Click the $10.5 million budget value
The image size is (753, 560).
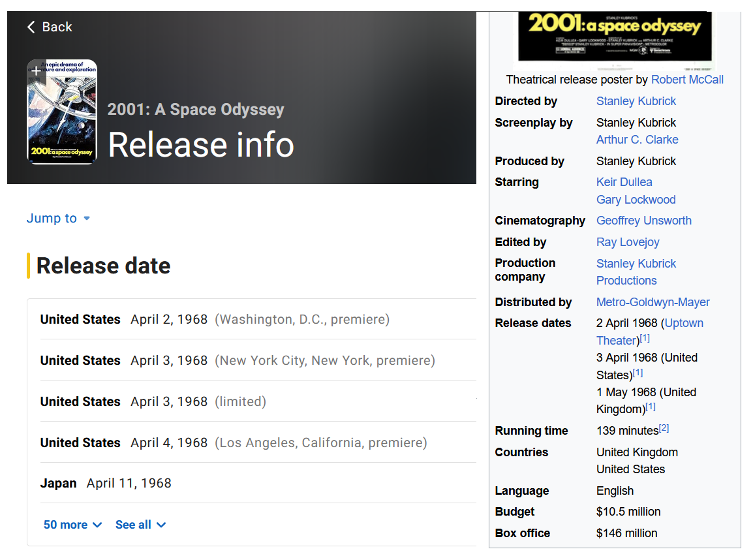coord(628,512)
